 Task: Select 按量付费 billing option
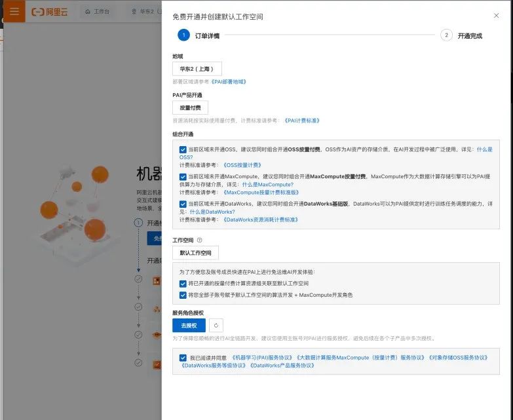pyautogui.click(x=190, y=107)
